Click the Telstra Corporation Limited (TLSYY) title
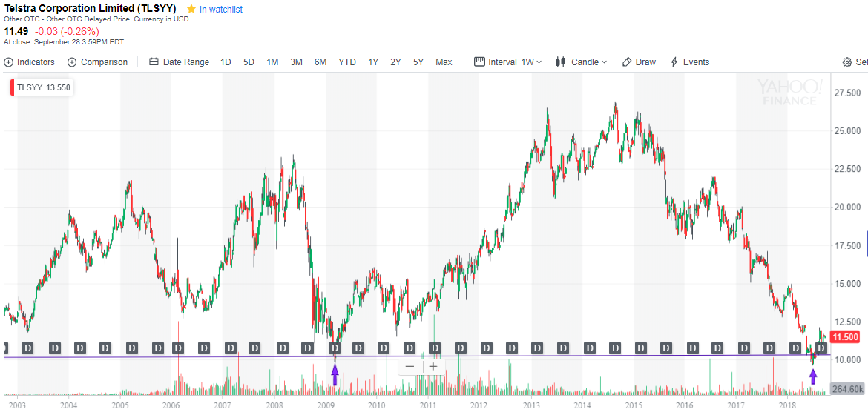The height and width of the screenshot is (415, 868). click(x=91, y=9)
